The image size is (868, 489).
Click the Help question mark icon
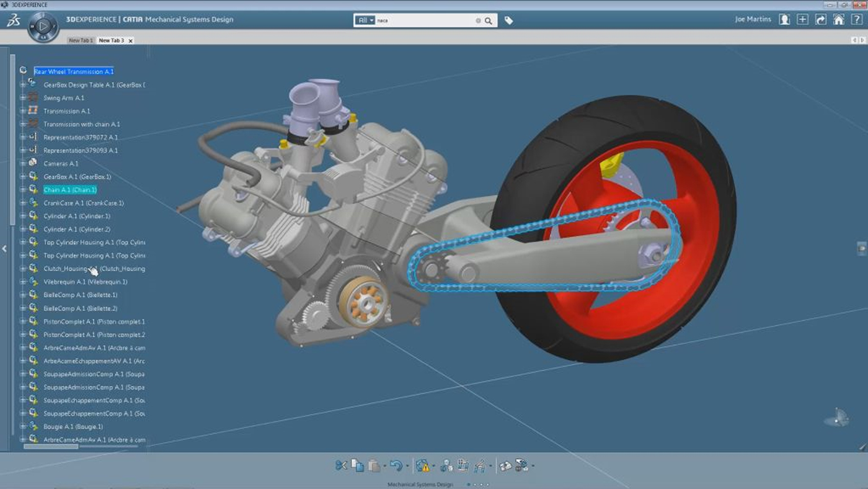(x=856, y=19)
